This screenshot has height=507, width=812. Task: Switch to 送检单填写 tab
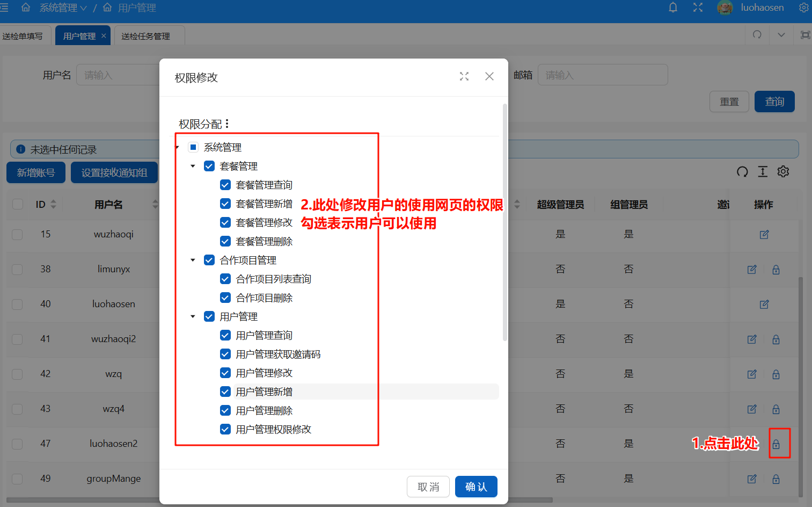23,36
